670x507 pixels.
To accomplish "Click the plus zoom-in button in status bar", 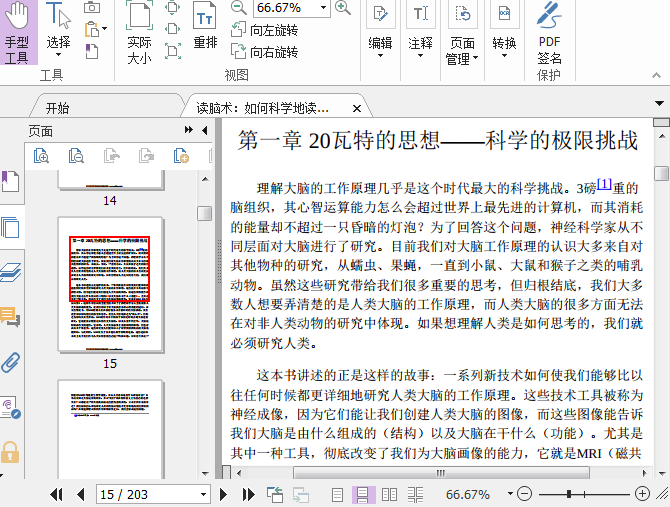I will point(642,494).
